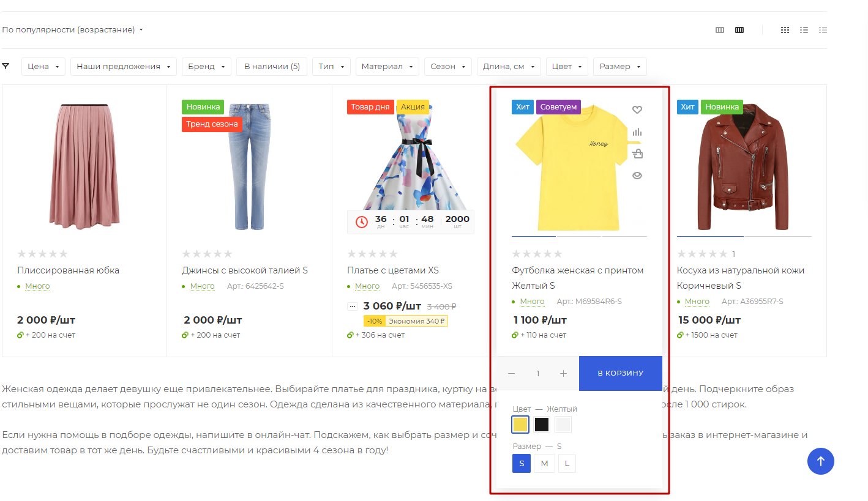Screen dimensions: 868x501
Task: Click scroll-to-top arrow button
Action: 821,461
